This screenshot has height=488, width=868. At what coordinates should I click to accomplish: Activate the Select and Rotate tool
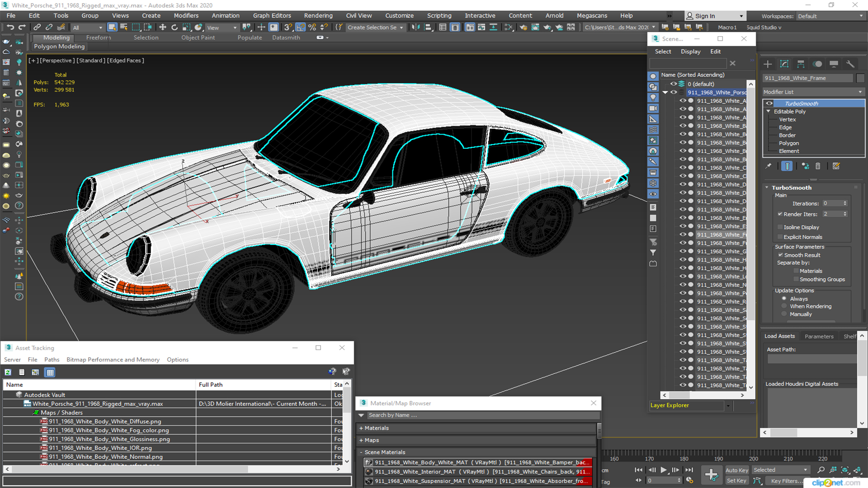(x=175, y=27)
